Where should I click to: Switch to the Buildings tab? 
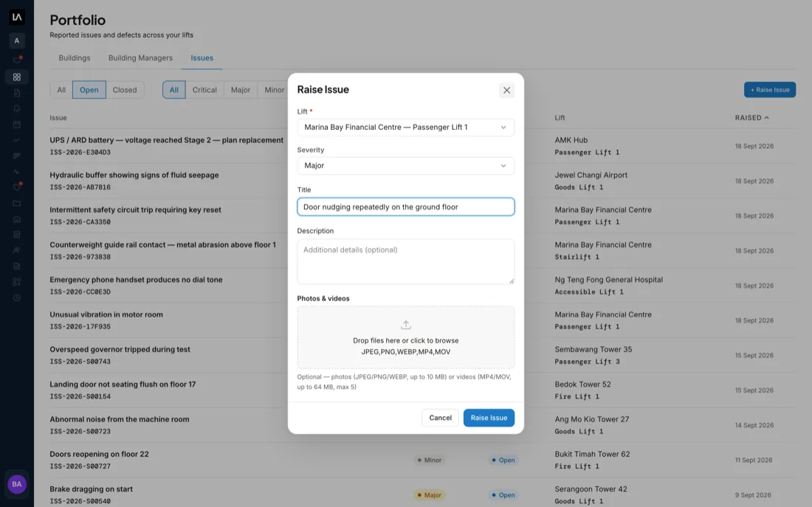(75, 58)
